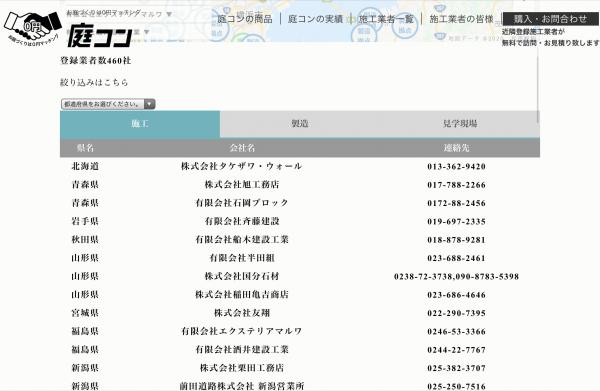This screenshot has height=391, width=600.
Task: Click phone 0238-72-3738,090-8783-5398
Action: point(457,277)
